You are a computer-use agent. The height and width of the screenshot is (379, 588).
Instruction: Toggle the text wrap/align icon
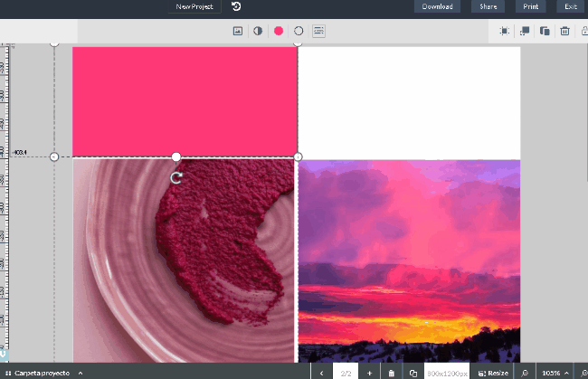tap(318, 31)
